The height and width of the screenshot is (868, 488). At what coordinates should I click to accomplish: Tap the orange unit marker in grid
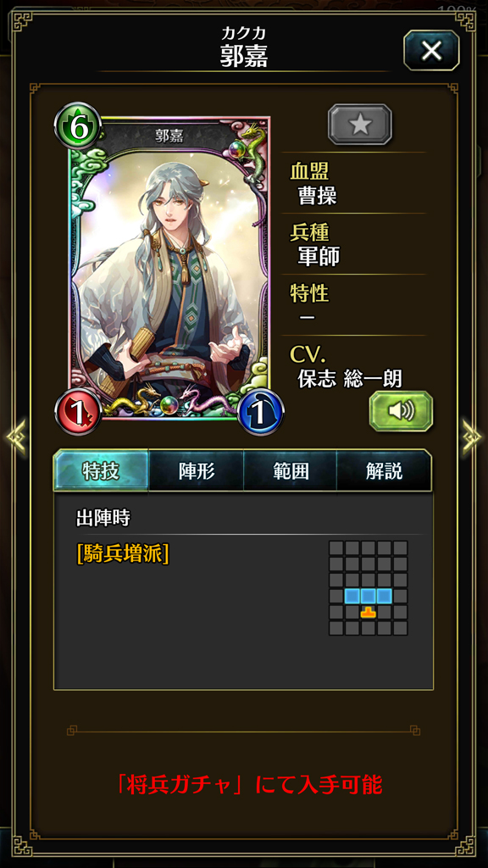point(368,612)
